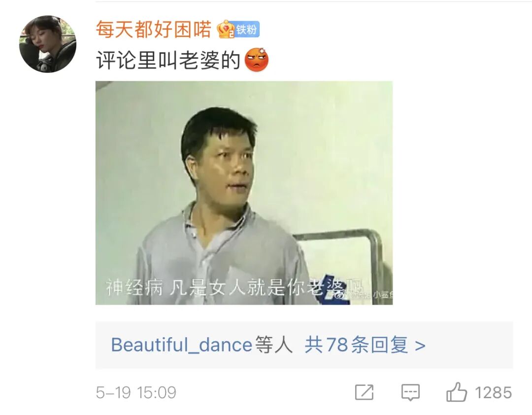The image size is (532, 415).
Task: Tap the comment text 评论里叫老婆的
Action: click(168, 61)
